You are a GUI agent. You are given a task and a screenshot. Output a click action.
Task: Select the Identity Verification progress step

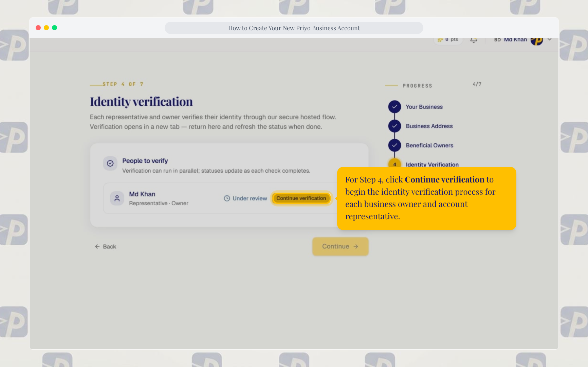[432, 164]
